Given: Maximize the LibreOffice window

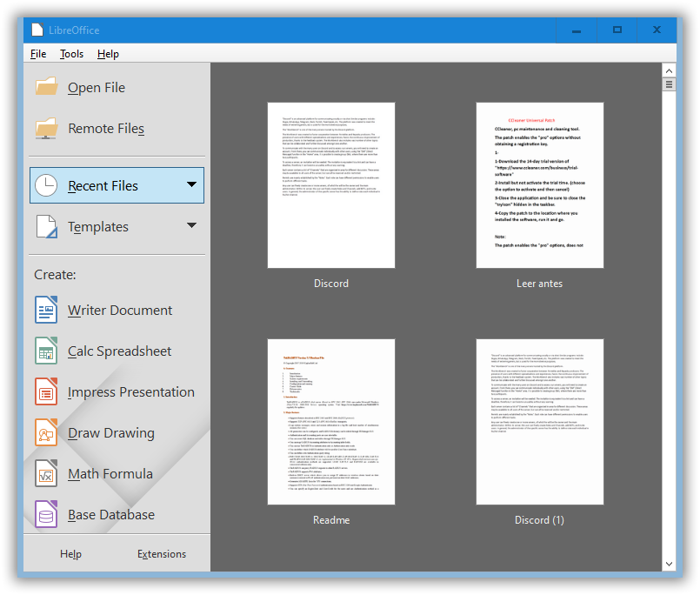Looking at the screenshot, I should tap(617, 30).
